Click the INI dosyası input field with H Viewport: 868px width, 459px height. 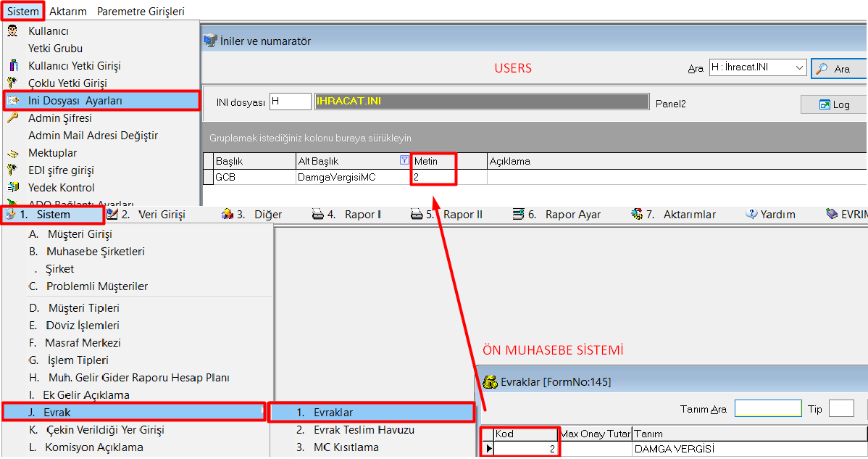click(291, 102)
